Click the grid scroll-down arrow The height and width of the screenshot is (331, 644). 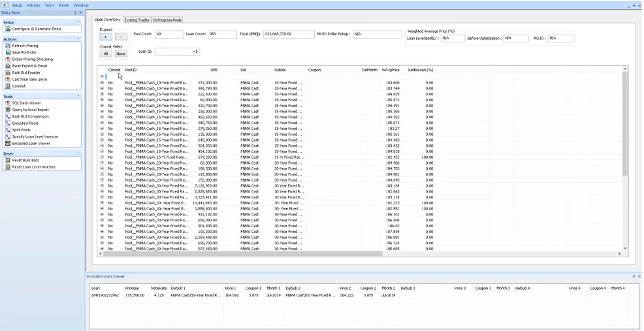(x=625, y=248)
